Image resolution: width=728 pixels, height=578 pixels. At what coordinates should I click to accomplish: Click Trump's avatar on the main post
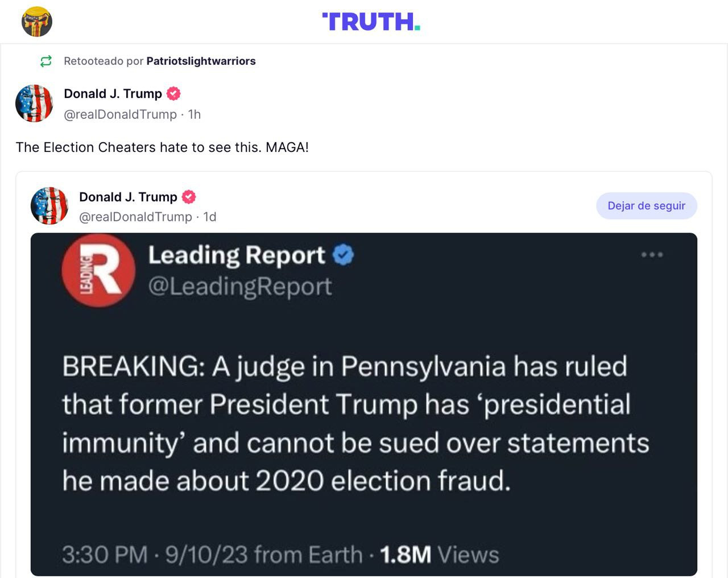[x=34, y=104]
